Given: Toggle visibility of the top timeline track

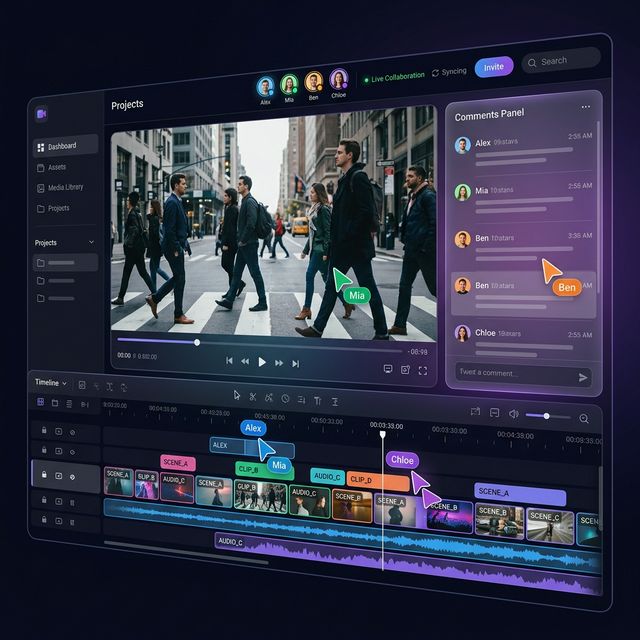Looking at the screenshot, I should (x=59, y=431).
